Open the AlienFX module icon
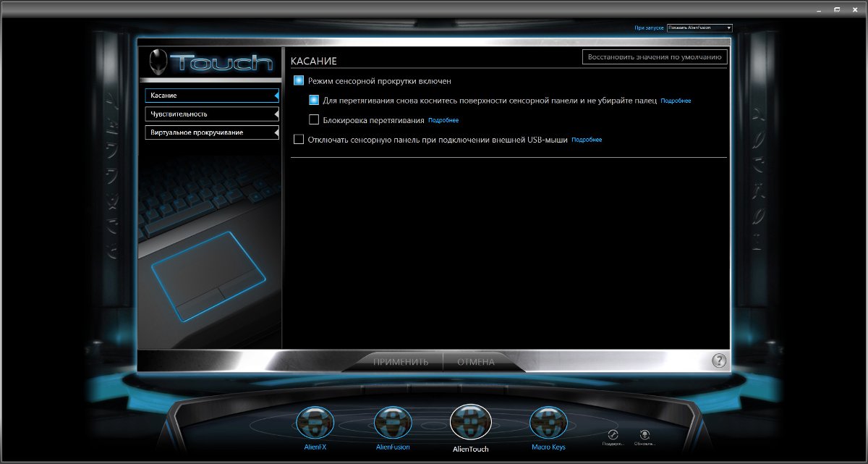 pyautogui.click(x=315, y=424)
